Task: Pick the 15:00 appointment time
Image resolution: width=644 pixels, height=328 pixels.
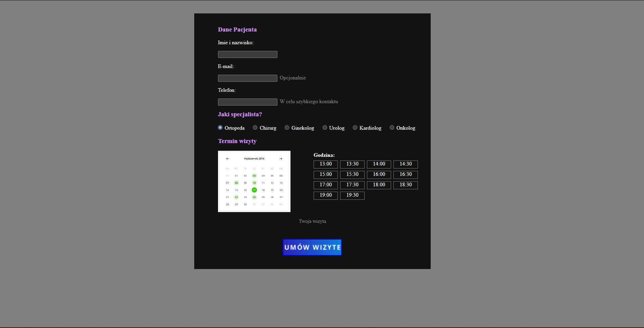Action: coord(326,175)
